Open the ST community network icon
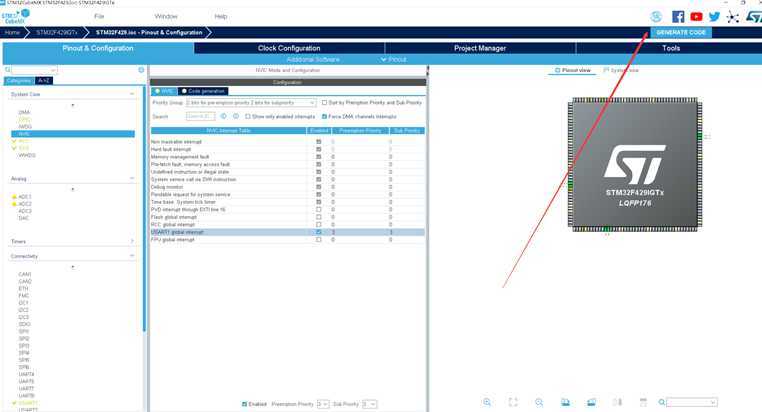 [x=732, y=17]
